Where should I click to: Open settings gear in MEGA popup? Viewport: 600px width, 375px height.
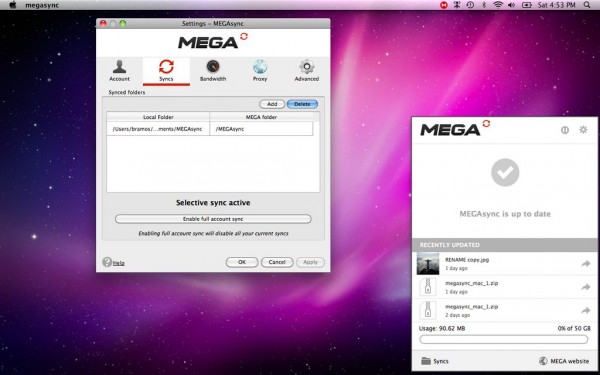tap(583, 130)
